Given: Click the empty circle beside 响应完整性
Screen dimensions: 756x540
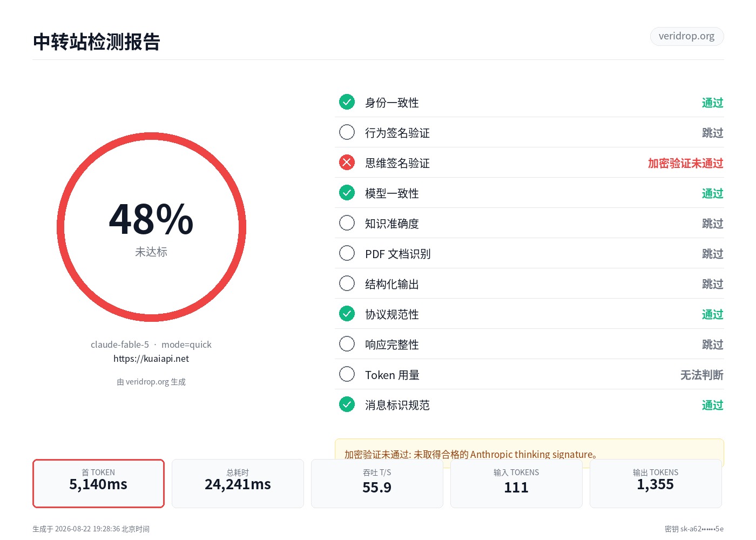Looking at the screenshot, I should tap(347, 344).
